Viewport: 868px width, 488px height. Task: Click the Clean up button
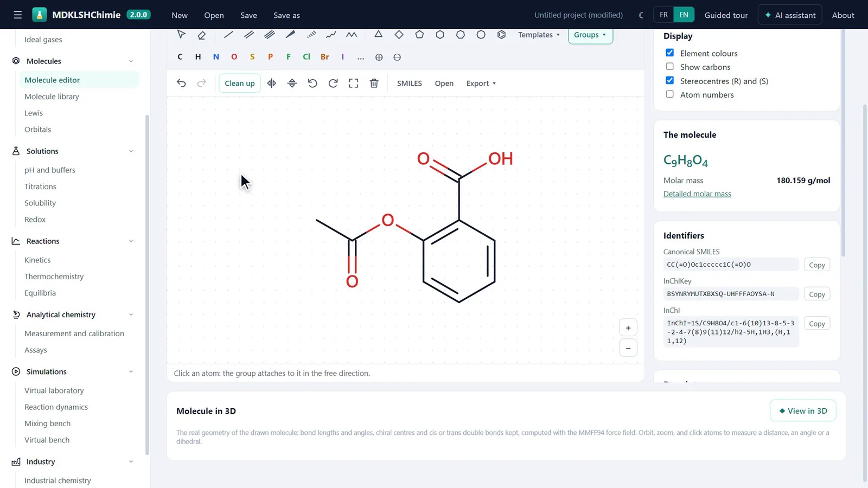tap(240, 83)
